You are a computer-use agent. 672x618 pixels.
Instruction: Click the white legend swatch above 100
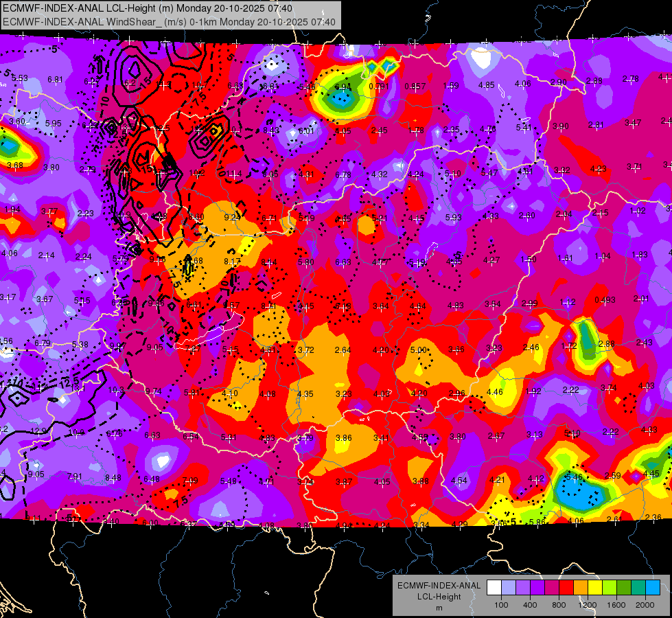[494, 587]
